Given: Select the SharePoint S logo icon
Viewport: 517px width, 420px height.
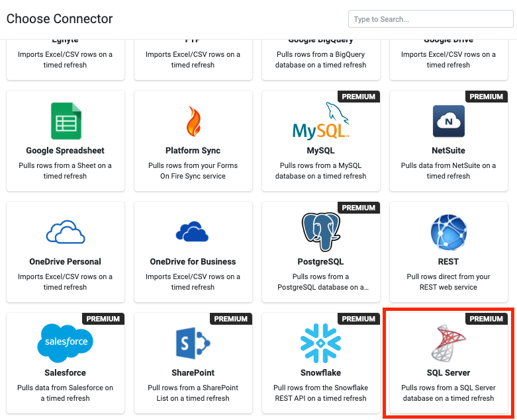Looking at the screenshot, I should (x=193, y=343).
